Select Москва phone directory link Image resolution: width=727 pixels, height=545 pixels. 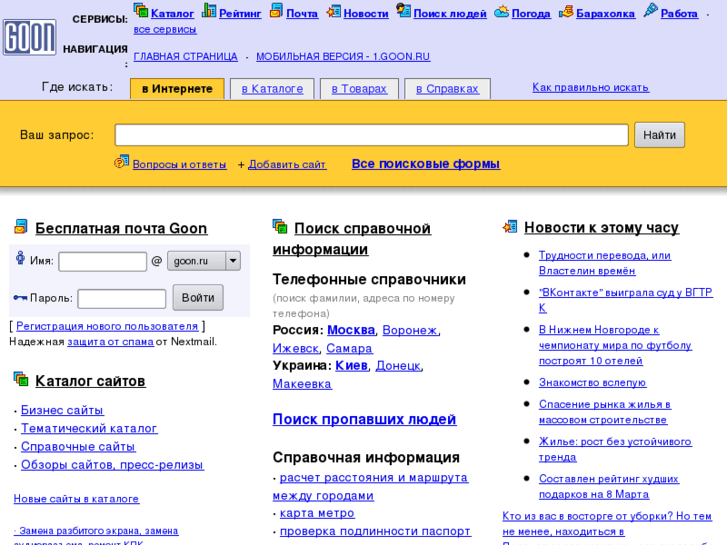pyautogui.click(x=351, y=330)
